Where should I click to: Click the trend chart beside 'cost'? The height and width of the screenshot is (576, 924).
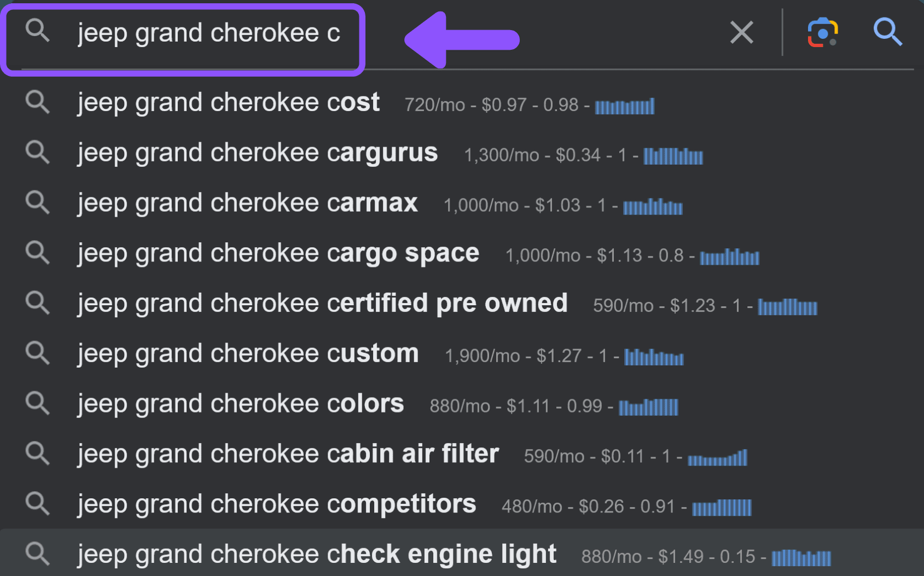pos(625,106)
